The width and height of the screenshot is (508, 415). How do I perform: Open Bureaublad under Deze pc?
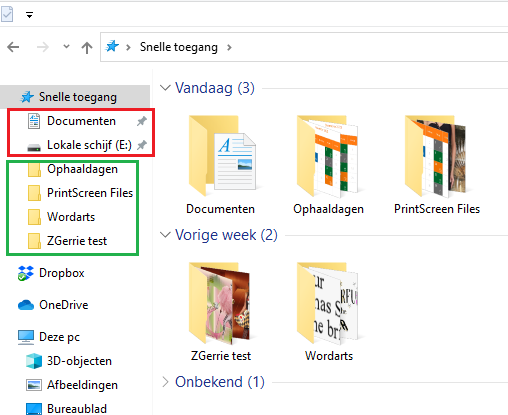[77, 409]
